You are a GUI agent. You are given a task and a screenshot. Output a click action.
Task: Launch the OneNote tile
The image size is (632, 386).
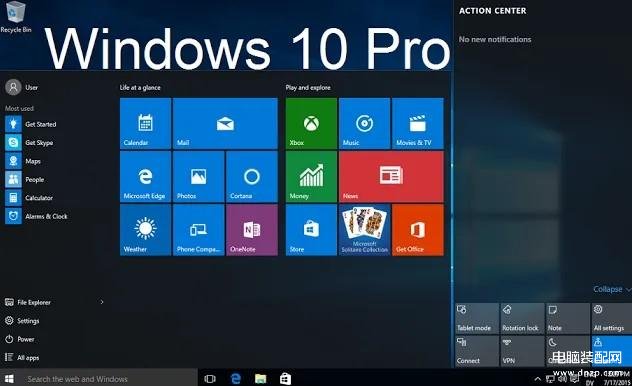[x=252, y=230]
